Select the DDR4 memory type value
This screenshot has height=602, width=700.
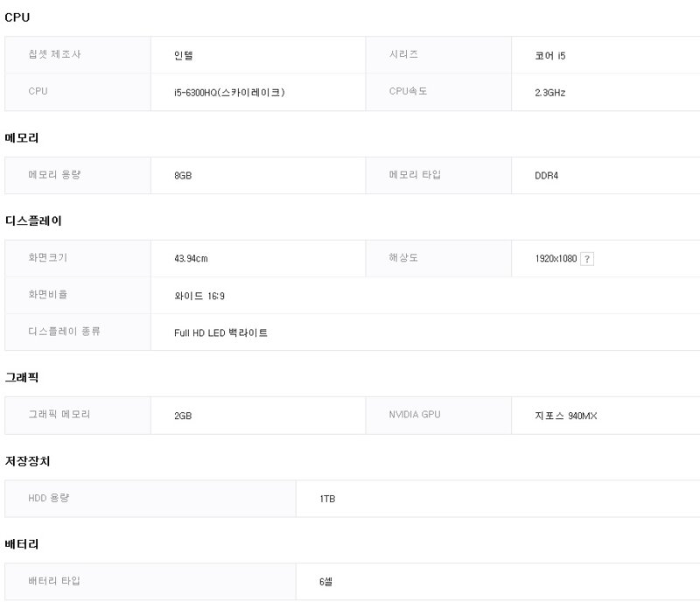[546, 176]
